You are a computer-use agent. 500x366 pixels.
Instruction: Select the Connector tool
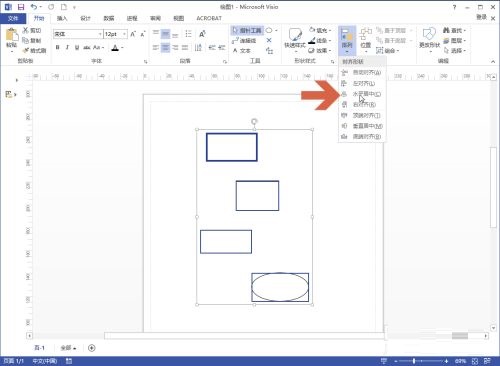[244, 40]
